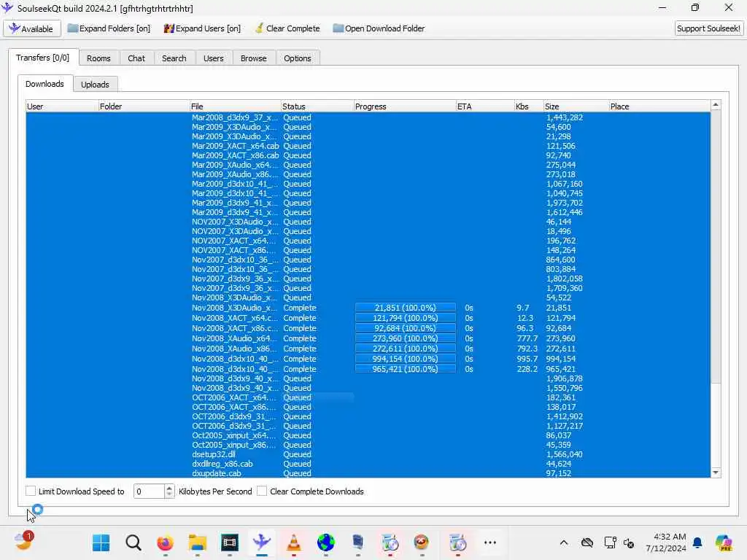This screenshot has height=560, width=747.
Task: Click the cloud sync tray icon
Action: pos(587,542)
